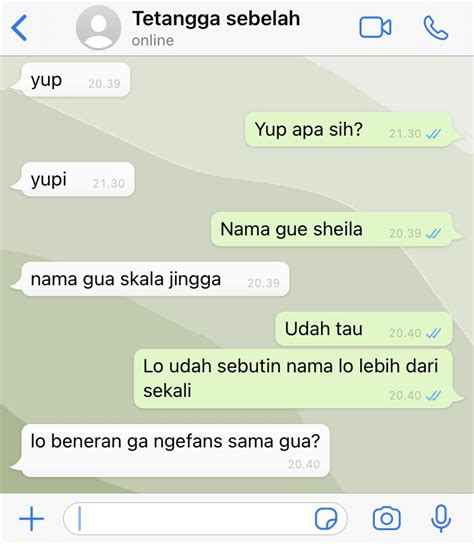Tap the plus attachment icon
Screen dimensions: 474x544
[32, 519]
